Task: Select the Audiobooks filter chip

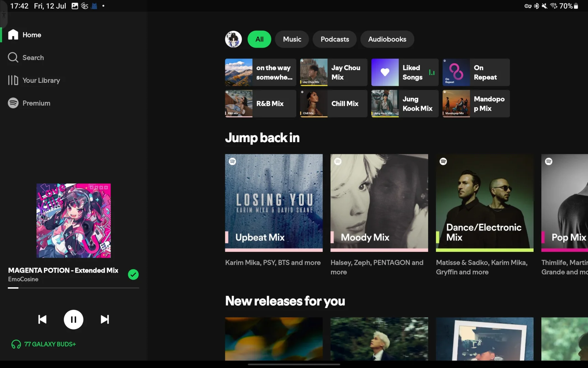Action: click(x=387, y=39)
